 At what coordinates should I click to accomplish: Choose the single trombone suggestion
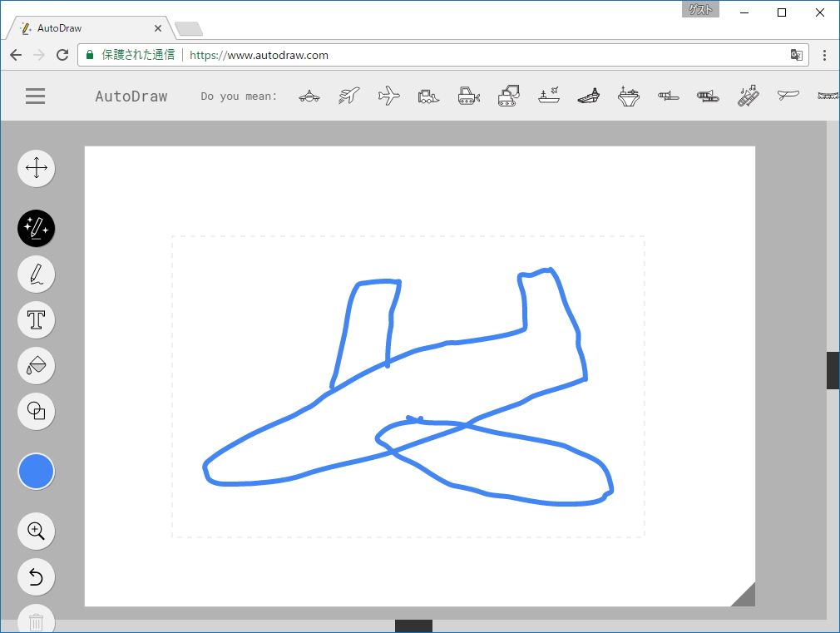click(668, 96)
